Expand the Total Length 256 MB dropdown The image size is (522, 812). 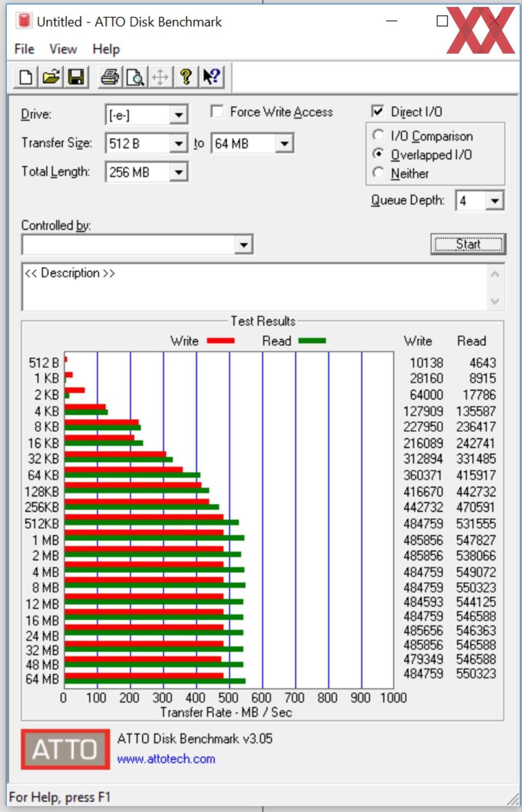pyautogui.click(x=178, y=172)
